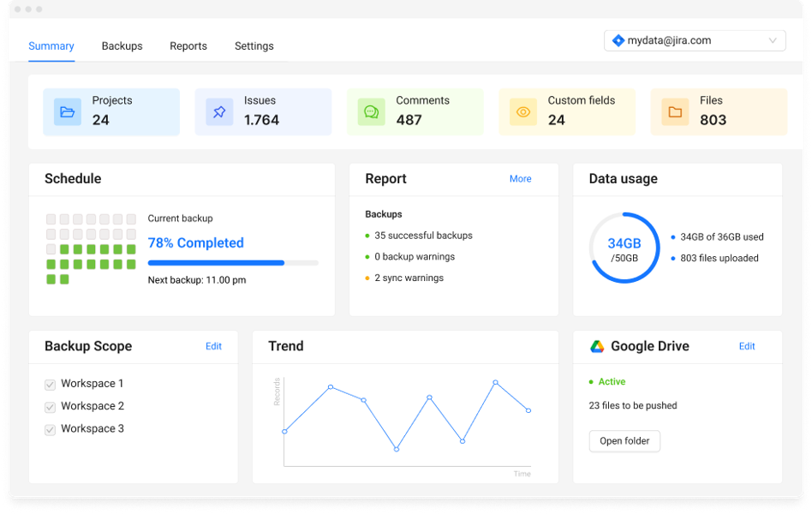Click the Open folder button

[624, 441]
